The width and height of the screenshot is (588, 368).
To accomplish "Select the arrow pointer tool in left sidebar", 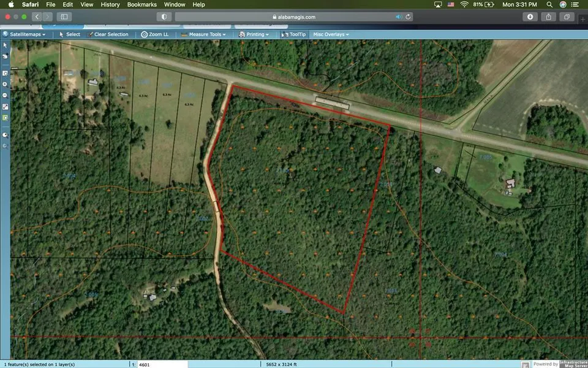I will click(x=6, y=45).
